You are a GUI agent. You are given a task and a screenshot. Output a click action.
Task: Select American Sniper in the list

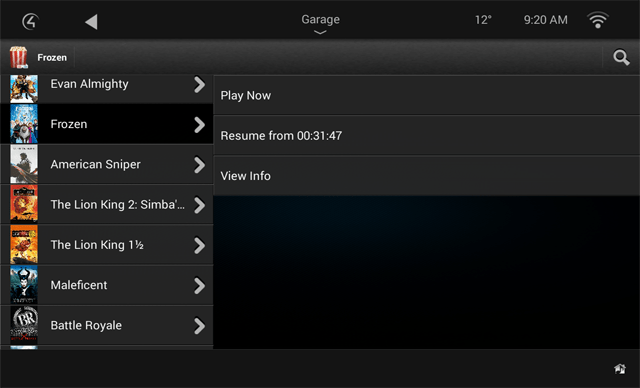[x=107, y=164]
